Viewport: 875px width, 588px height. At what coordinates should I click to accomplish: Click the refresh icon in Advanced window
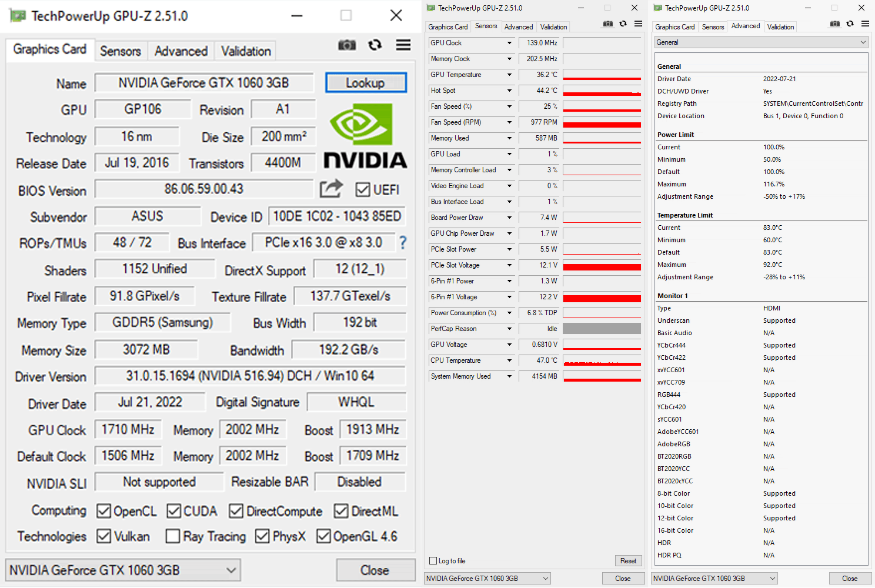click(x=850, y=24)
